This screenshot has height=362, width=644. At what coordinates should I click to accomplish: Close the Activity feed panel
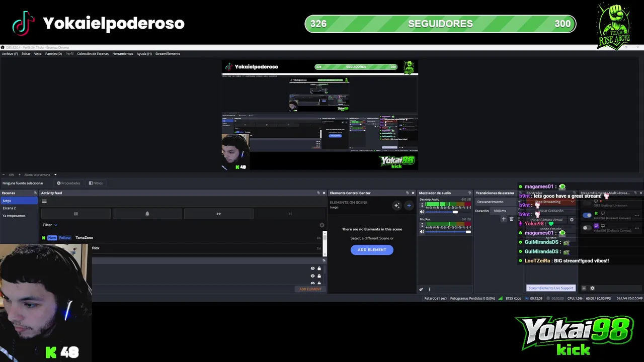pos(324,193)
